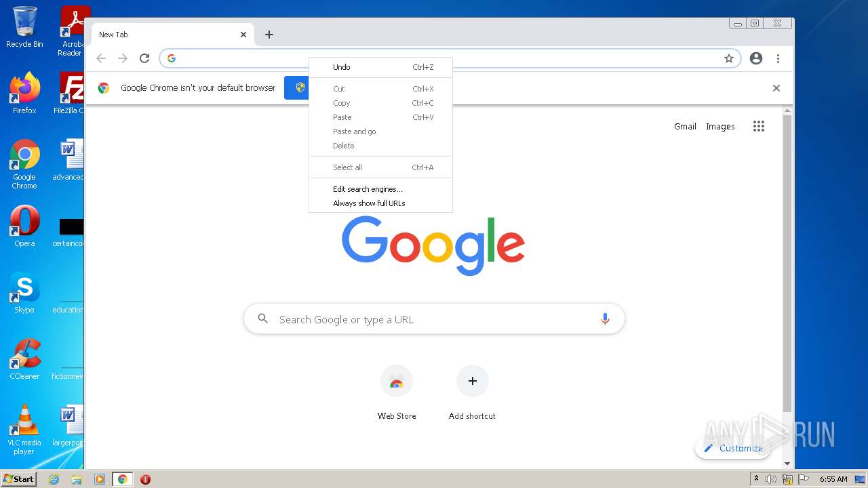Open VLC media player desktop shortcut

coord(24,429)
